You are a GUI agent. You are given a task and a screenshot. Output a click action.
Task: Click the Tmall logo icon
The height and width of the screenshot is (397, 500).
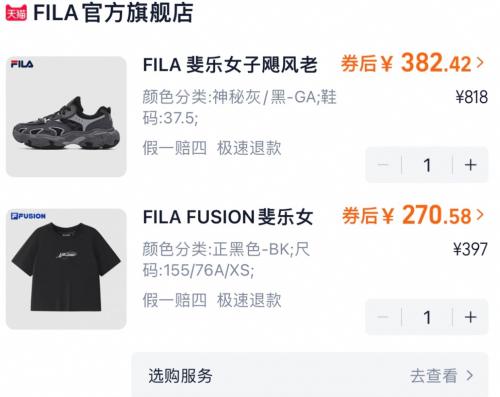coord(16,13)
